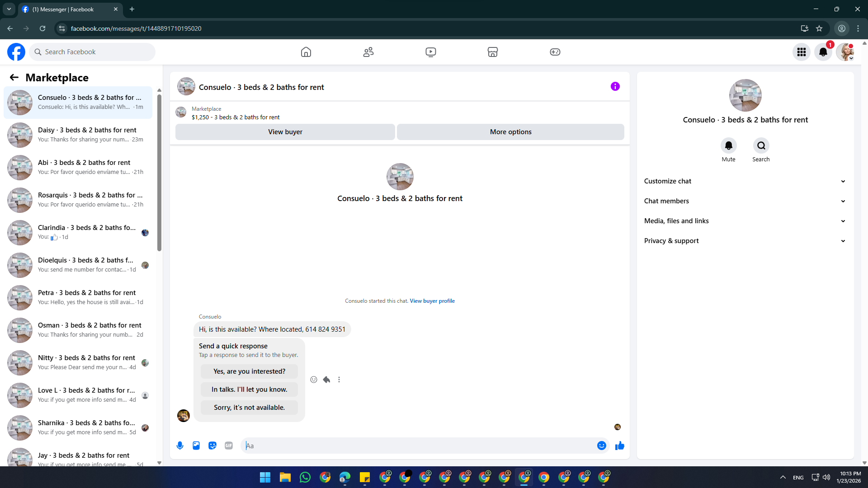This screenshot has height=488, width=868.
Task: Click the voice clip microphone icon
Action: pos(180,446)
